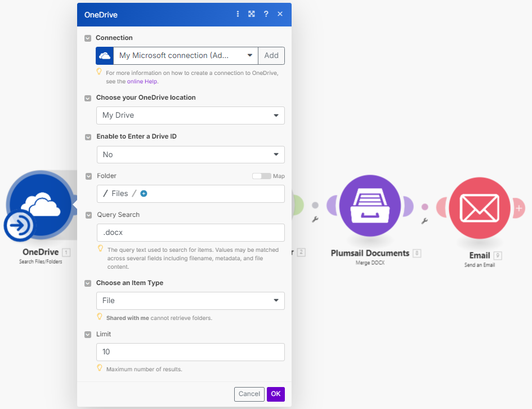Viewport: 532px width, 409px height.
Task: Open help via the question mark icon
Action: pos(266,14)
